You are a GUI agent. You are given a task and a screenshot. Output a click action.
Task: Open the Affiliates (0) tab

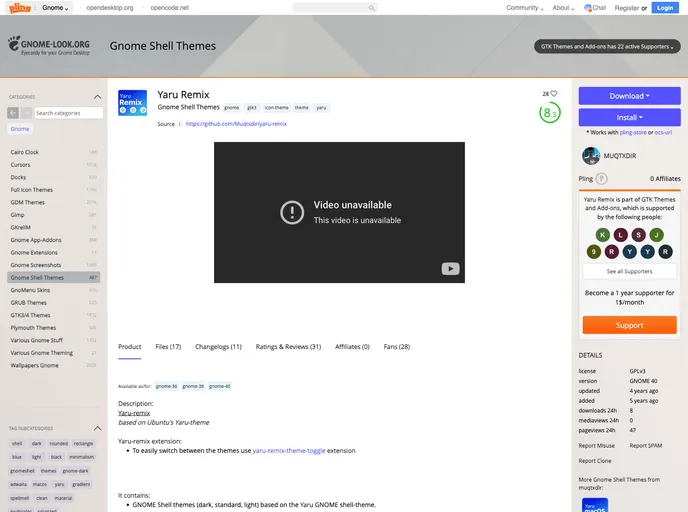pyautogui.click(x=352, y=347)
